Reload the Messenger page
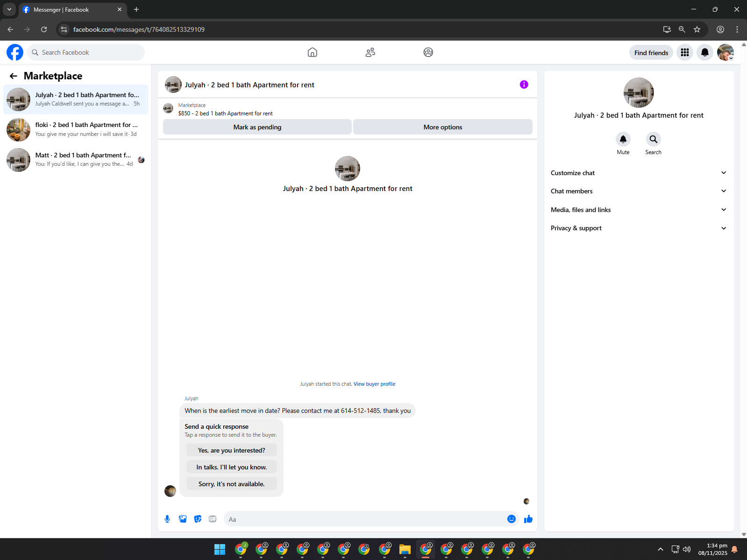This screenshot has width=747, height=560. tap(44, 29)
